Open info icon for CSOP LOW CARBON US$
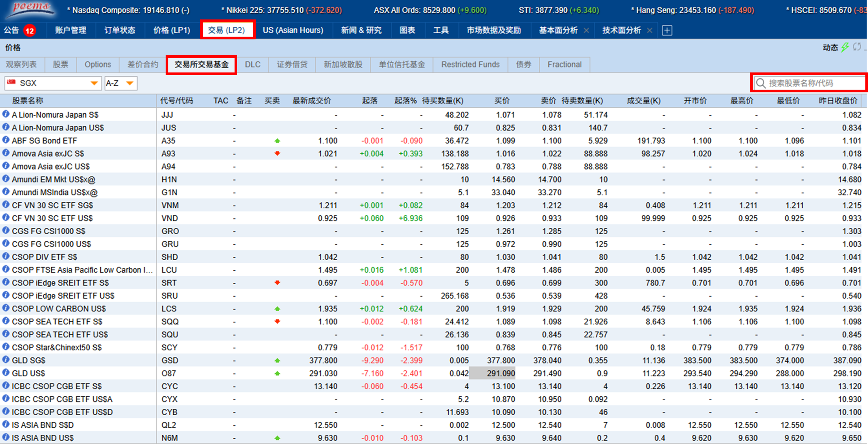The image size is (868, 444). point(6,308)
